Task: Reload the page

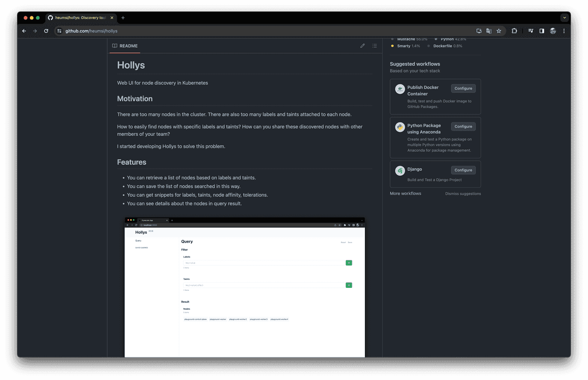Action: [46, 31]
